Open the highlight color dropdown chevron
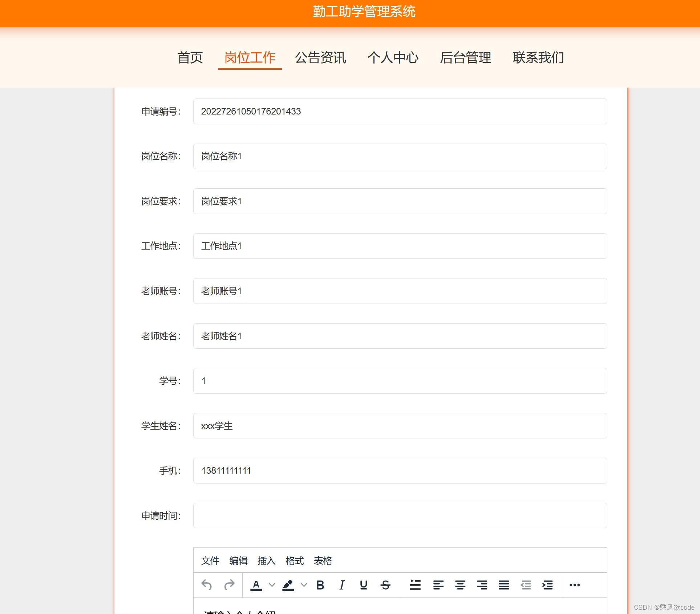Image resolution: width=700 pixels, height=614 pixels. click(304, 585)
